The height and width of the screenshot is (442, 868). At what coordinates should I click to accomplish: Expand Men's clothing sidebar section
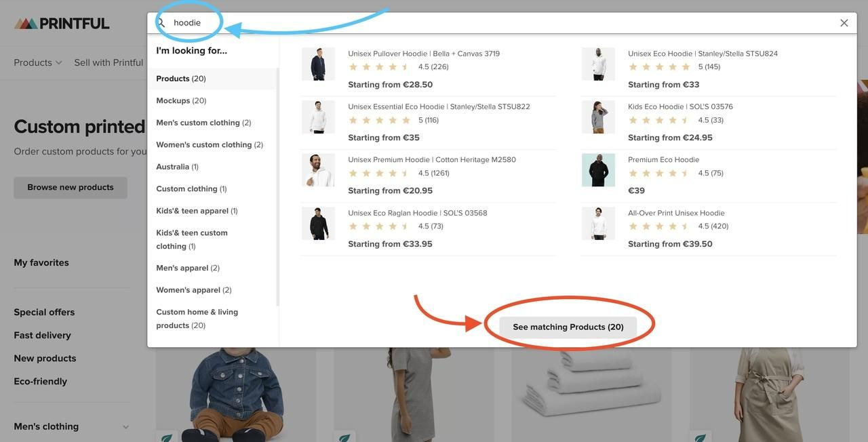tap(125, 427)
